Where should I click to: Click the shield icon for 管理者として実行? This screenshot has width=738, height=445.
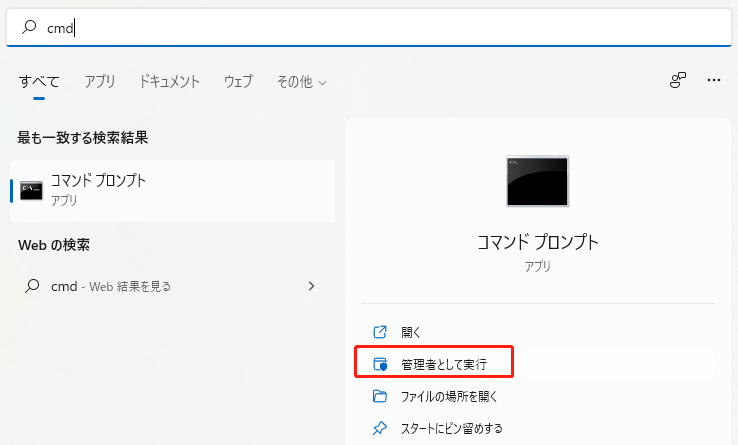379,363
